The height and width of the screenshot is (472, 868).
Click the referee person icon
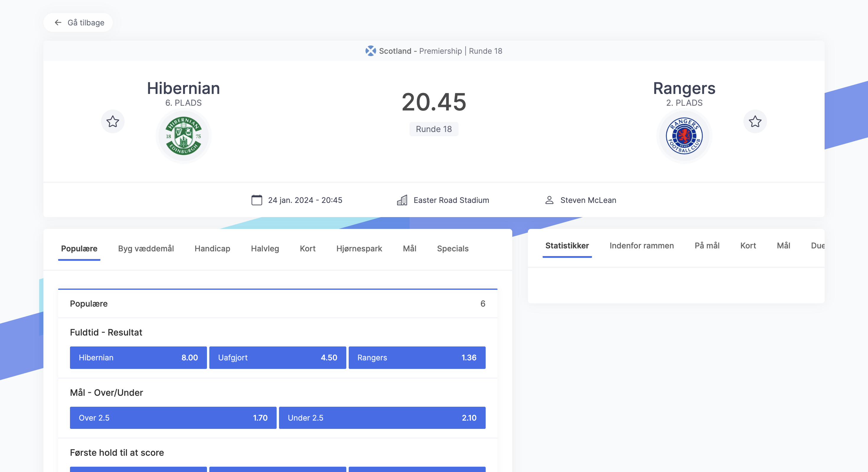click(x=549, y=200)
